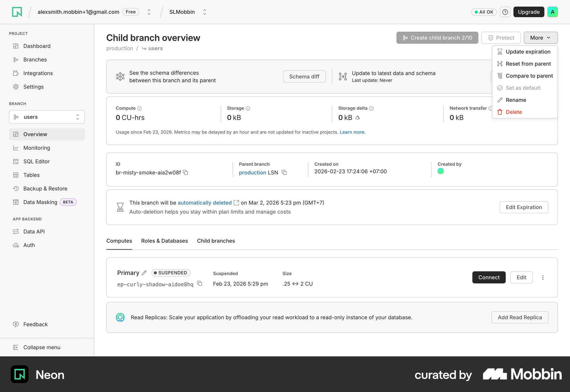Click the Last update: Never text
Screen dimensions: 570x392
[x=372, y=80]
